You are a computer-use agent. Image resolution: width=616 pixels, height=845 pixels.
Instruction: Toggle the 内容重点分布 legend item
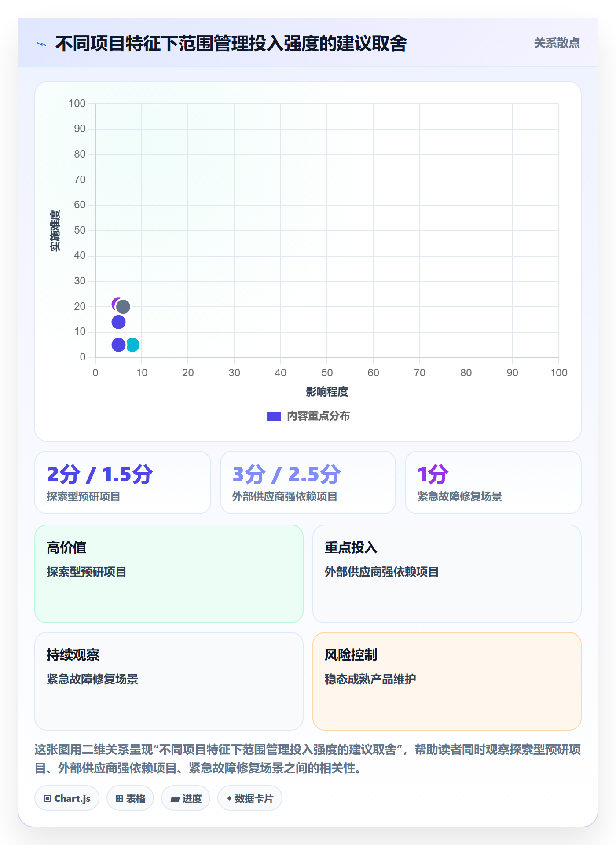tap(308, 416)
